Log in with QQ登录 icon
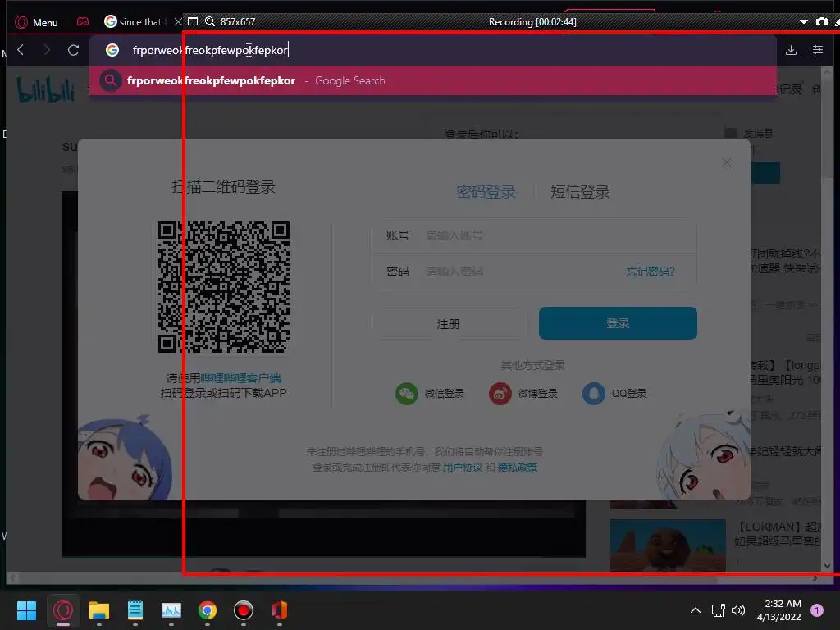840x630 pixels. (x=594, y=394)
